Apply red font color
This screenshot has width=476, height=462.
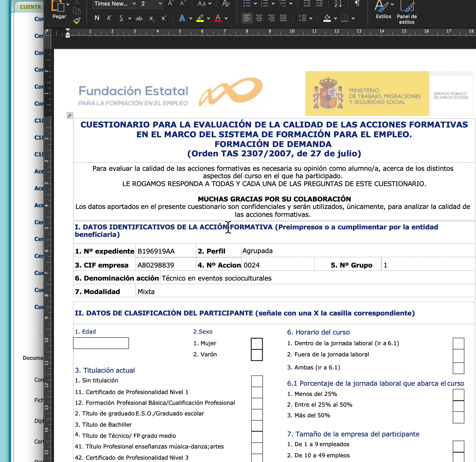218,18
